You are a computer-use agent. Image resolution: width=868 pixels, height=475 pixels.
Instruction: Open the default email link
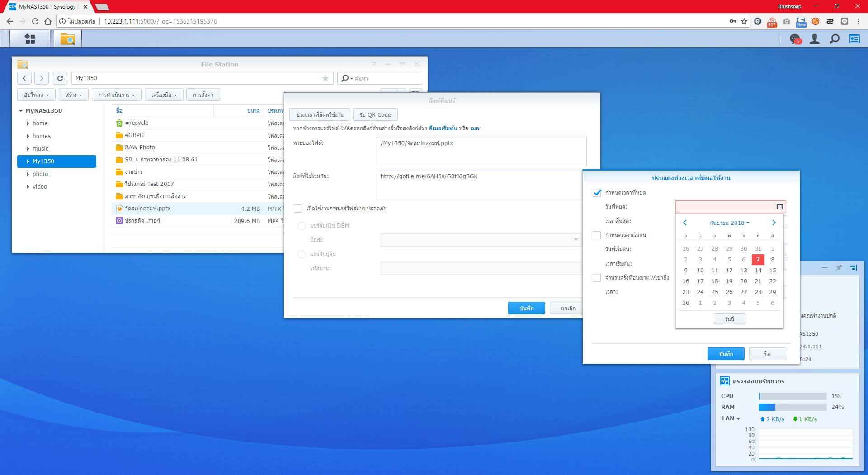(443, 128)
